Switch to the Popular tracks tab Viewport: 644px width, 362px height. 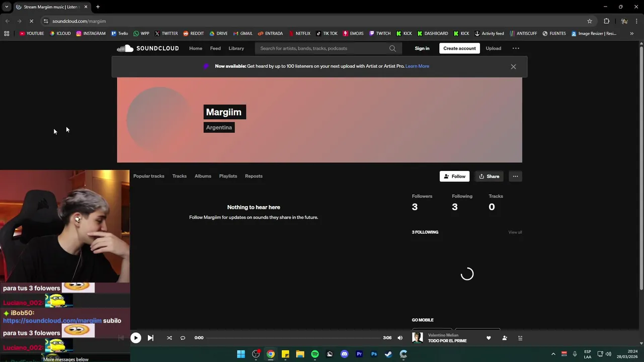[149, 176]
